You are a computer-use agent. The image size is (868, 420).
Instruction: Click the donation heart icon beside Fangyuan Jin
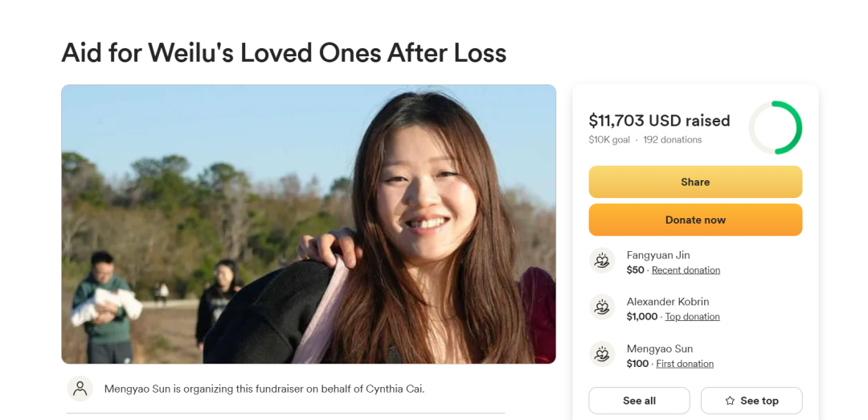tap(602, 261)
